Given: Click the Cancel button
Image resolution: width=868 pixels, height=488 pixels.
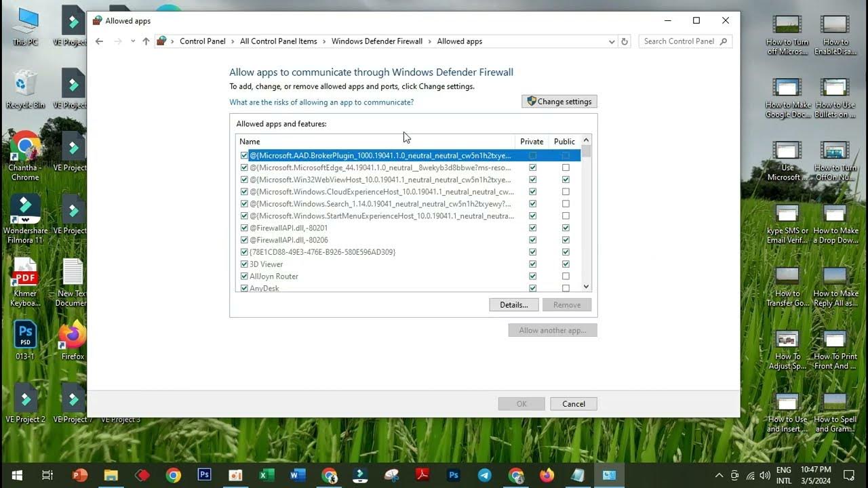Looking at the screenshot, I should pos(574,404).
